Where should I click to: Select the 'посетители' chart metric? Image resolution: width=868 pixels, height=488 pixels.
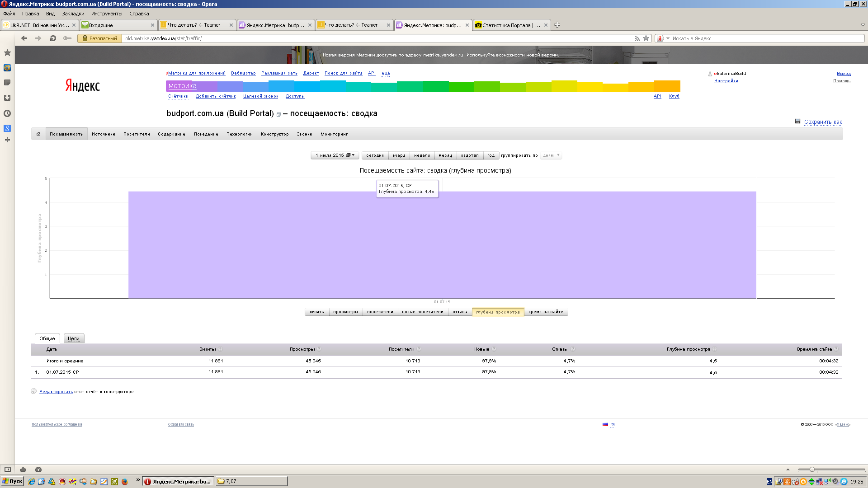(380, 312)
